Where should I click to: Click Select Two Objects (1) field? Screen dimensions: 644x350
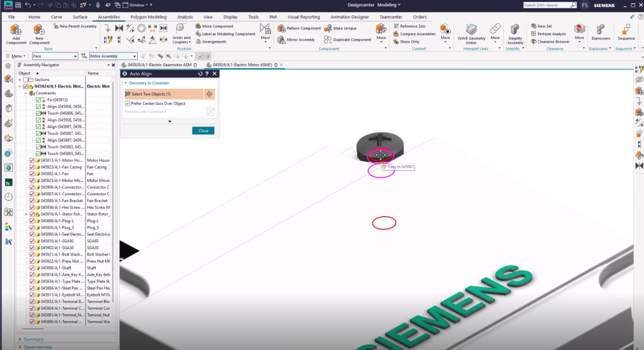pos(164,94)
